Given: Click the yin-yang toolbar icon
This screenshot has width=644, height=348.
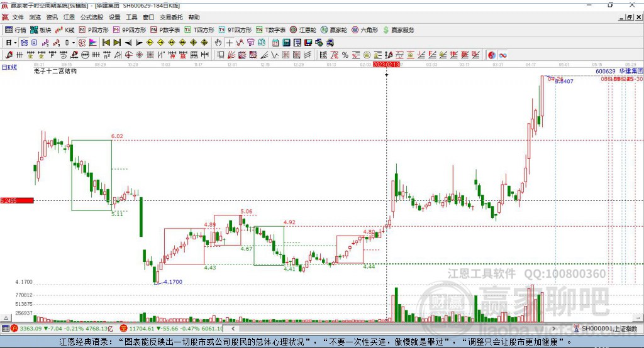Looking at the screenshot, I should point(492,55).
